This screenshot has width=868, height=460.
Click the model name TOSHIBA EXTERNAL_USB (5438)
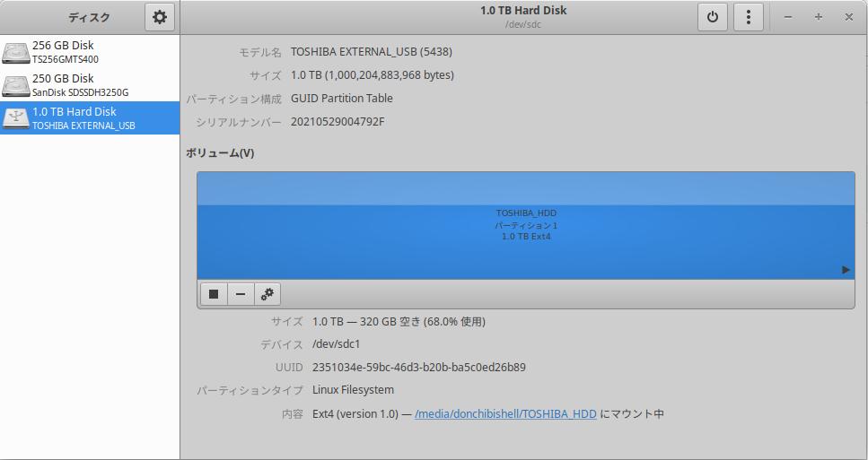click(x=372, y=51)
